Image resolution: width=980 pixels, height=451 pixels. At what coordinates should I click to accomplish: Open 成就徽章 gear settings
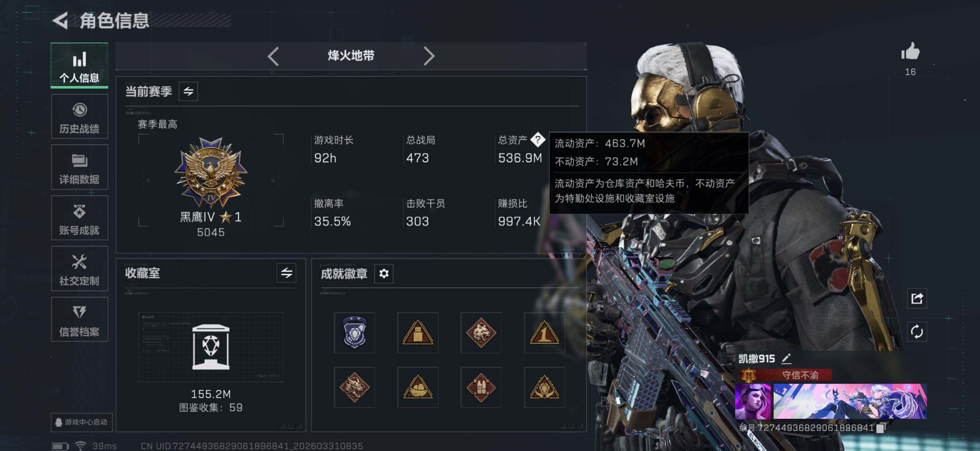(384, 273)
